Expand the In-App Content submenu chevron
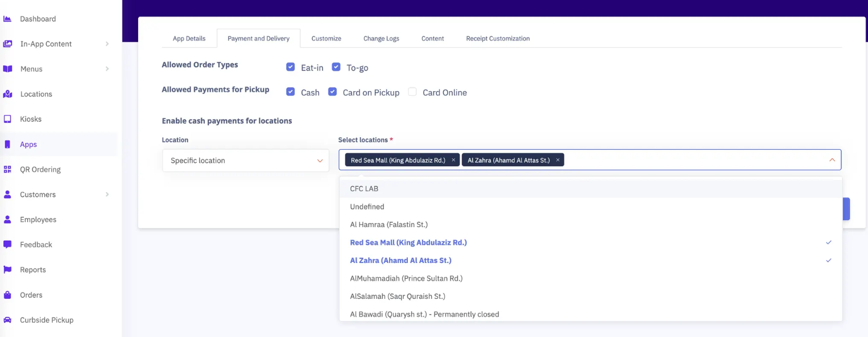This screenshot has height=337, width=868. (107, 44)
